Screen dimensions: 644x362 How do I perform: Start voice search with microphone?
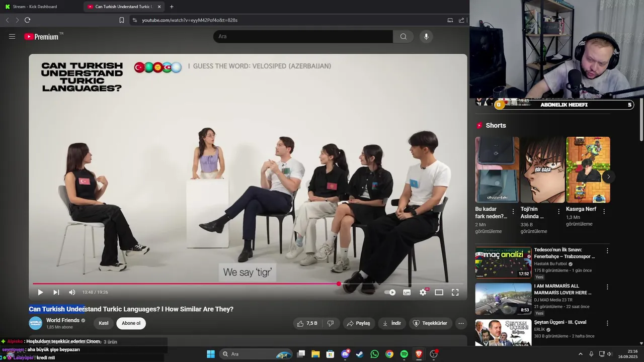426,36
